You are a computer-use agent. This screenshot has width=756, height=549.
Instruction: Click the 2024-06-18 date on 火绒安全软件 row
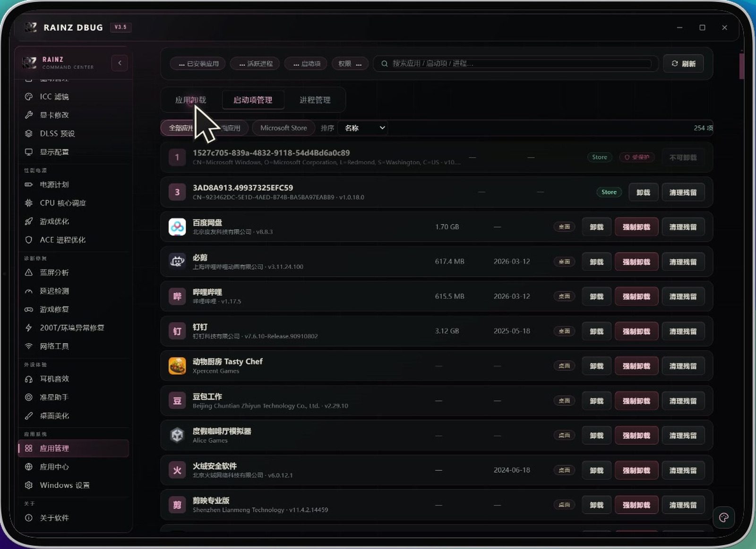pyautogui.click(x=512, y=470)
